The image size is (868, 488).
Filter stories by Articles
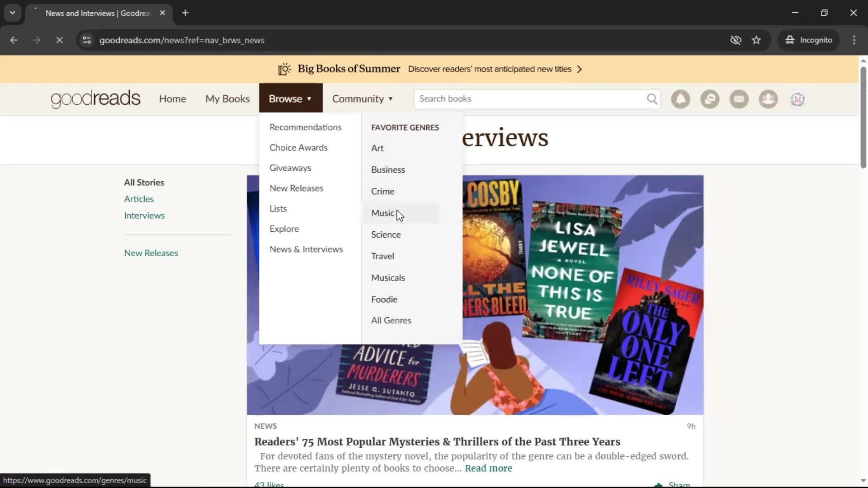click(139, 199)
